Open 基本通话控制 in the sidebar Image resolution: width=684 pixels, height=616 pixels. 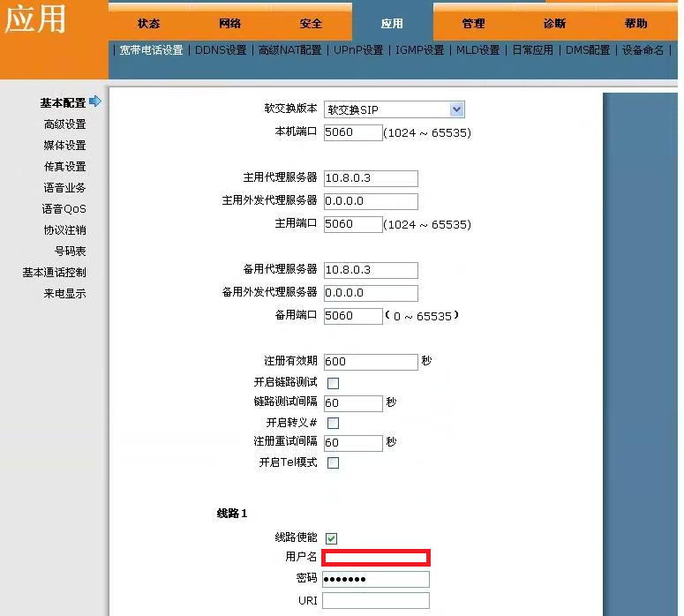coord(55,273)
